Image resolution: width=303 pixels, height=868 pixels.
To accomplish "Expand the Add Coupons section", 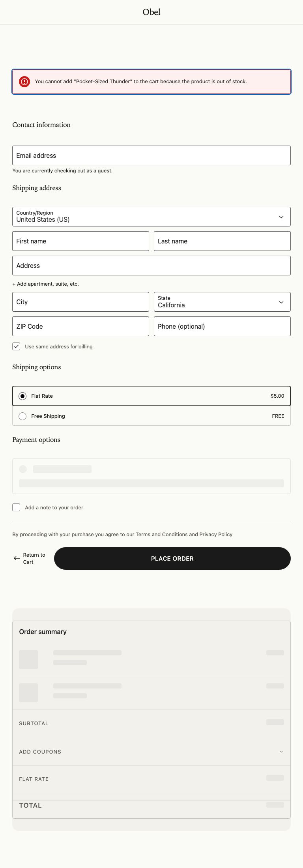I will (x=151, y=752).
